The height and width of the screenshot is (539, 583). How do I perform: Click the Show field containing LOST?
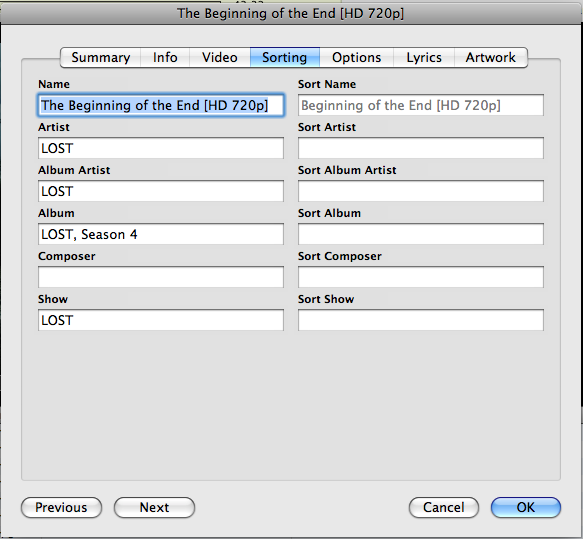[161, 320]
